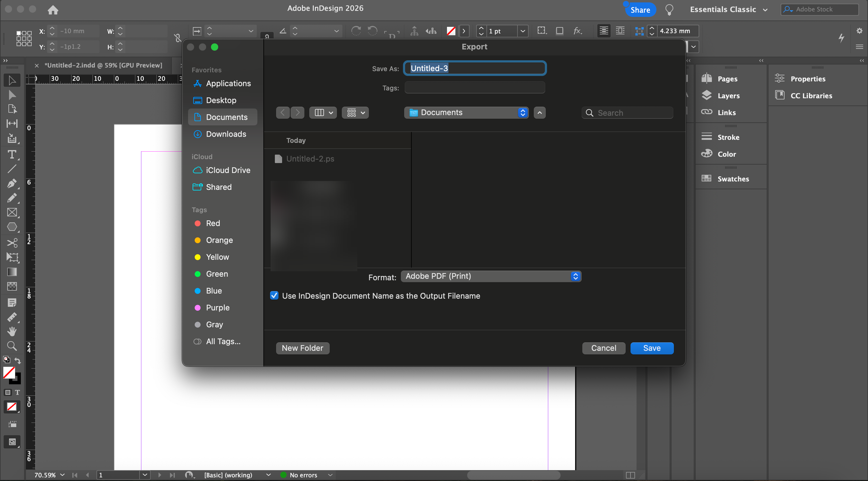Screen dimensions: 868x481
Task: Select Downloads in the sidebar favorites
Action: [x=226, y=134]
